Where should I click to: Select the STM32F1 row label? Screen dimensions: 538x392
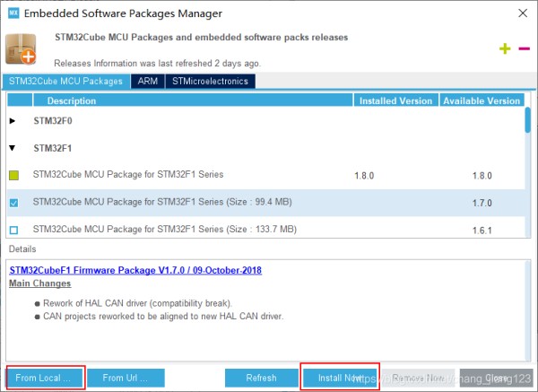coord(53,148)
